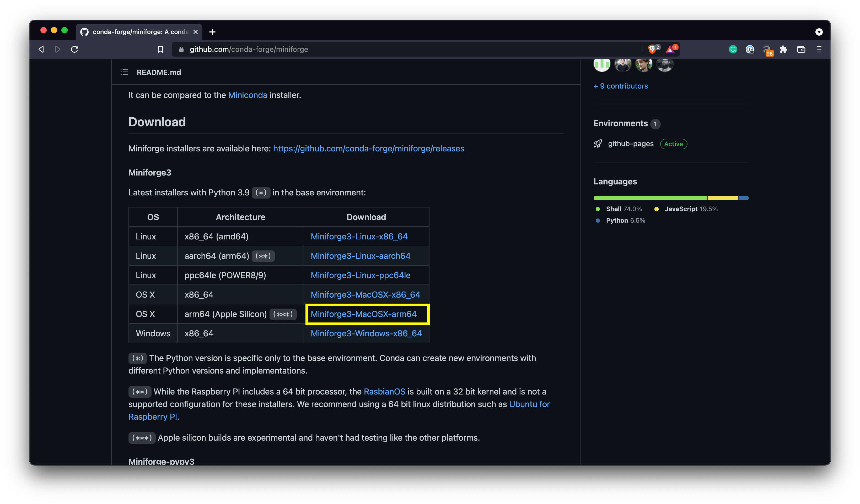Open the extensions puzzle piece menu

[783, 50]
